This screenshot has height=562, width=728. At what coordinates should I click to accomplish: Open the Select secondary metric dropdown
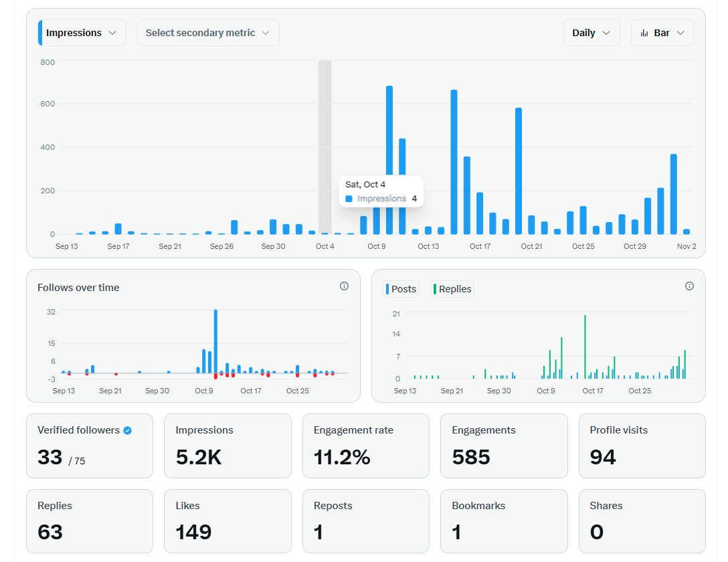[x=208, y=33]
